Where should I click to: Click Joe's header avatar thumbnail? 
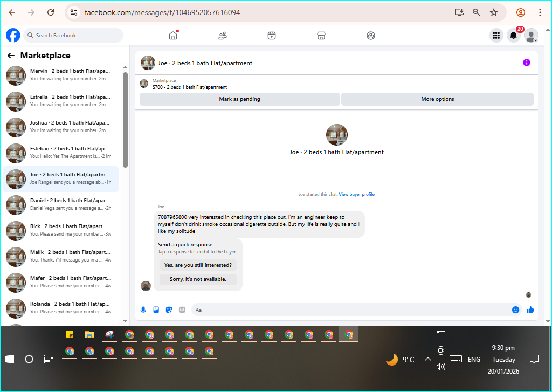(x=148, y=63)
